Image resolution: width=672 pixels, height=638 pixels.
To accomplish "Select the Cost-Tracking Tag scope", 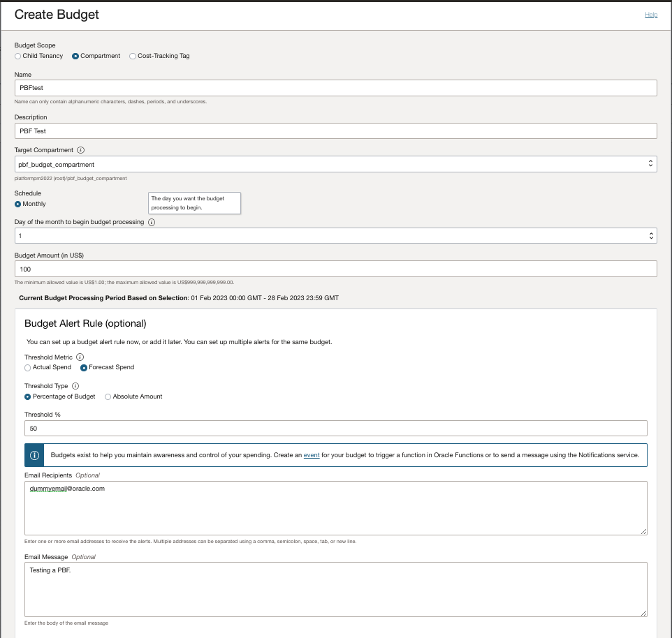I will 133,56.
